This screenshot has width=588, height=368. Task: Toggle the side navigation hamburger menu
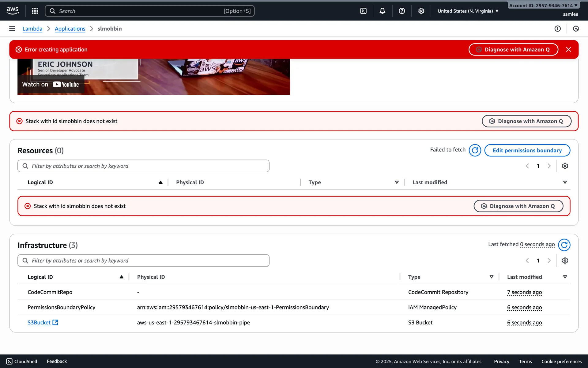coord(12,29)
